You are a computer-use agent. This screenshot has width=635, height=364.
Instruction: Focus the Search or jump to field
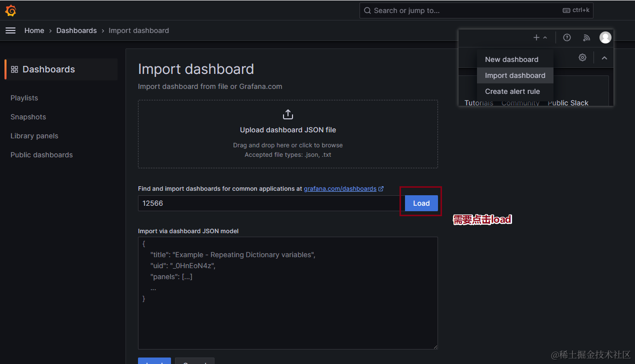(476, 10)
